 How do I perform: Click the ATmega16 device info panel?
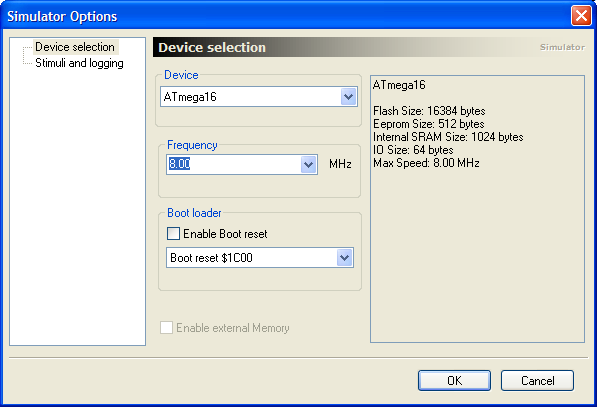tap(477, 209)
